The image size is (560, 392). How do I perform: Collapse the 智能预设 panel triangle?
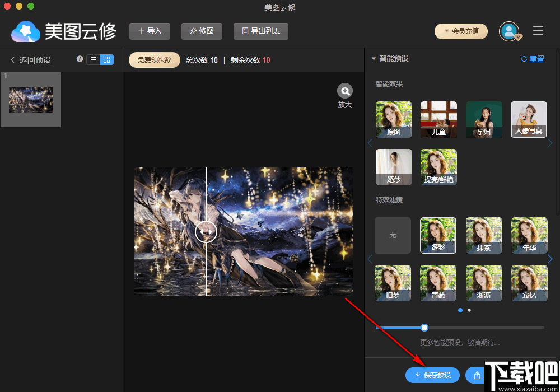tap(374, 59)
